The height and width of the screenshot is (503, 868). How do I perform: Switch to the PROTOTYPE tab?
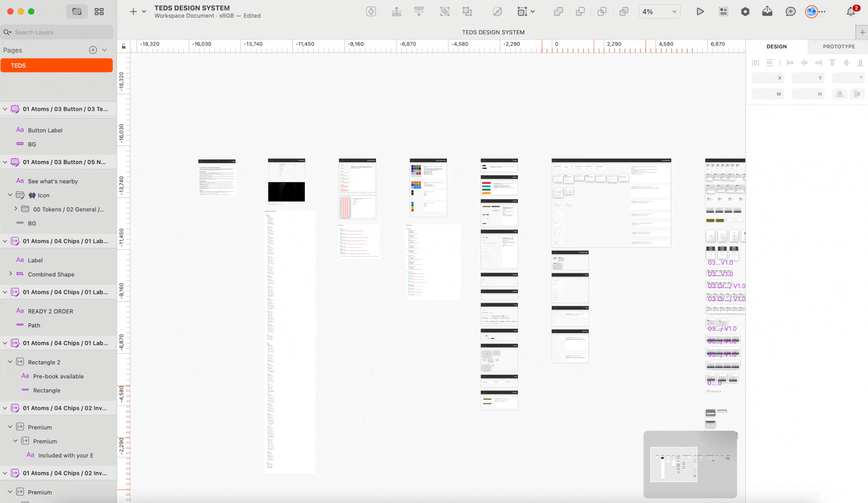[838, 46]
